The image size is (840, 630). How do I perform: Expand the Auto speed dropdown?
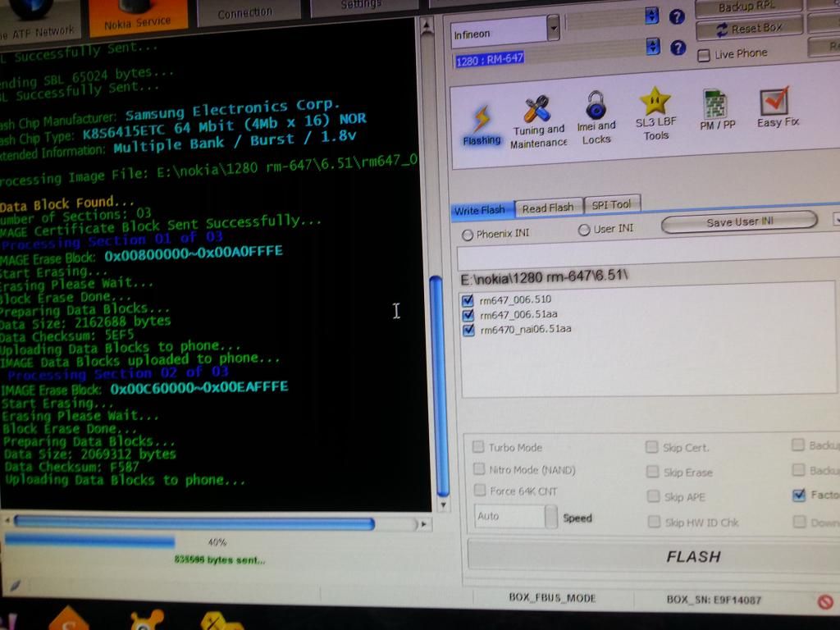click(x=551, y=517)
